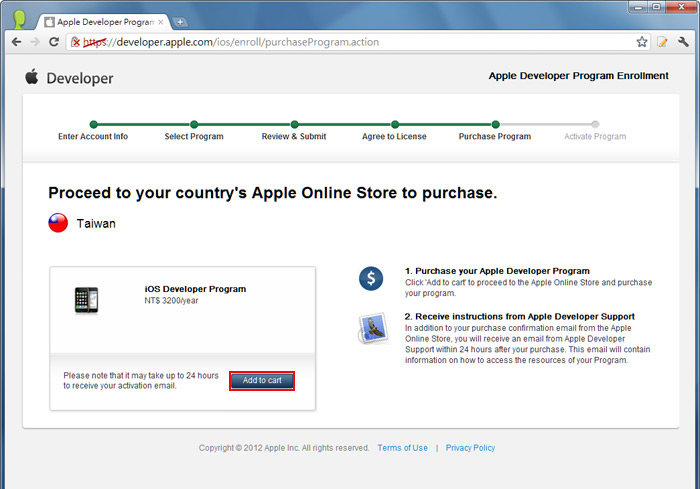
Task: Click the blue dollar sign icon
Action: 371,279
